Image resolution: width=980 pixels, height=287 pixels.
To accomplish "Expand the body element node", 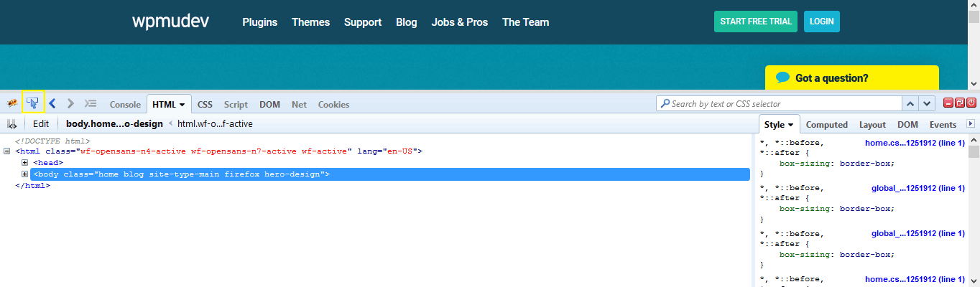I will [x=24, y=174].
